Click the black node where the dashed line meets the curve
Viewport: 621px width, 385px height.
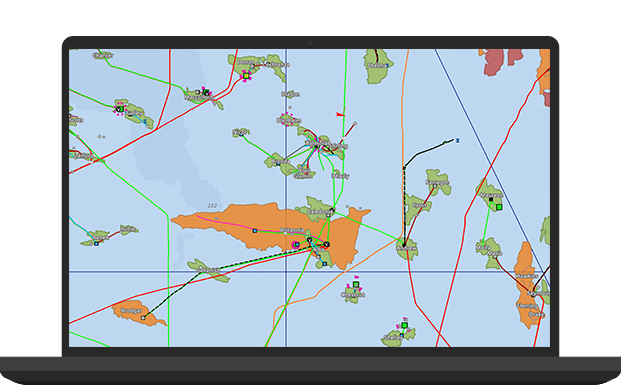coord(404,168)
